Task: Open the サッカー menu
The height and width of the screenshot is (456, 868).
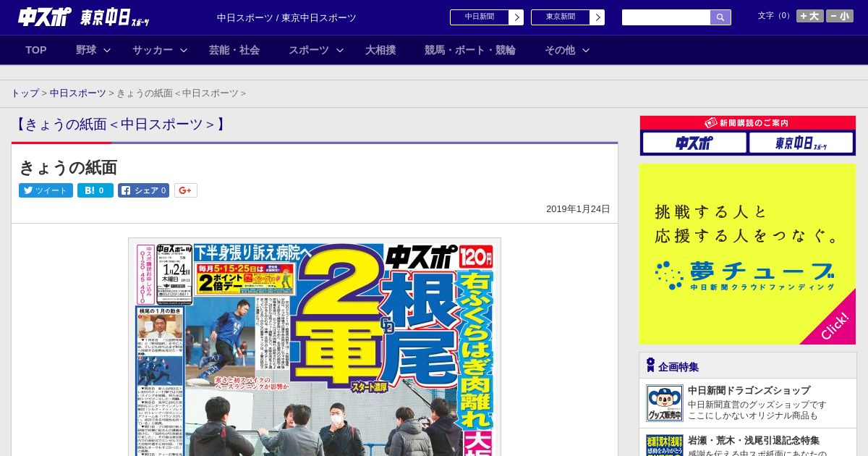Action: click(153, 50)
